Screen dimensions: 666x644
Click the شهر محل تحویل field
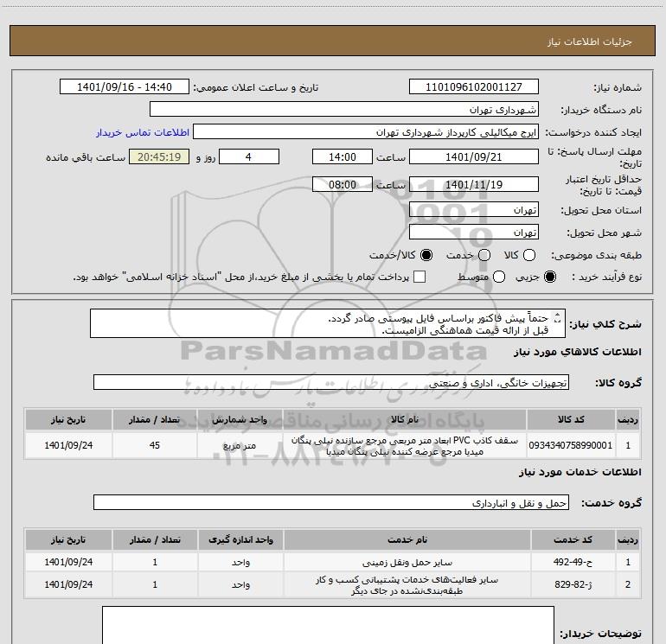pyautogui.click(x=474, y=233)
